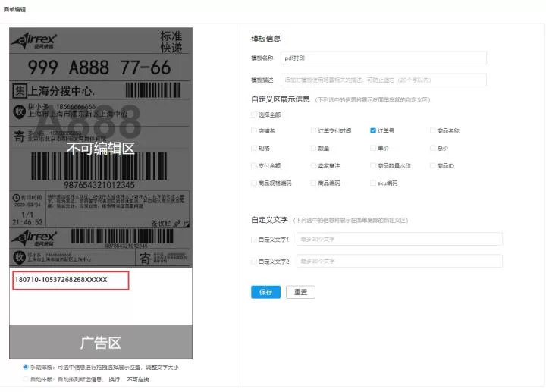Click the 模板信息 section heading
Image resolution: width=546 pixels, height=392 pixels.
pos(265,39)
